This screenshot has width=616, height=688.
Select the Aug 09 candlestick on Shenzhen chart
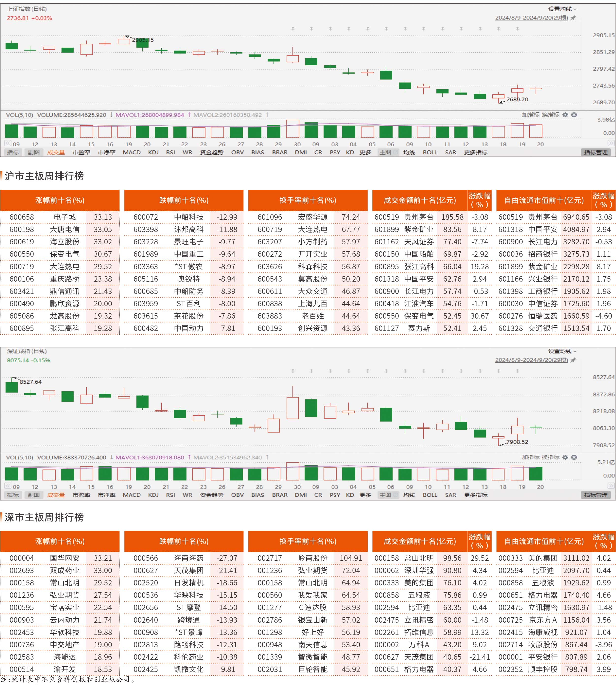click(12, 385)
